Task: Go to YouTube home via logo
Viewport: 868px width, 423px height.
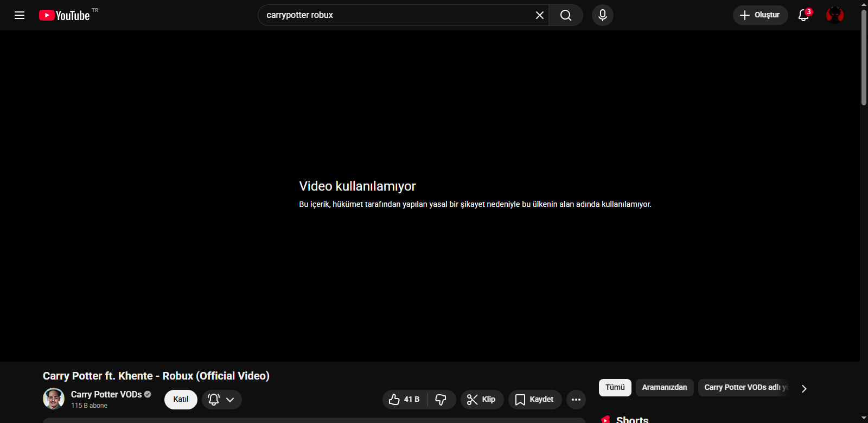Action: click(x=65, y=15)
